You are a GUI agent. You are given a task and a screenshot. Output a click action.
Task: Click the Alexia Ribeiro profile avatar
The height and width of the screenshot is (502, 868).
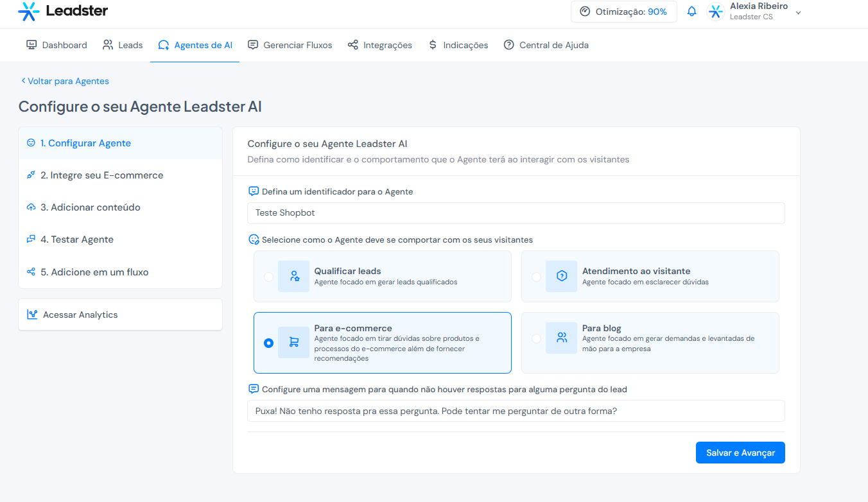tap(716, 12)
